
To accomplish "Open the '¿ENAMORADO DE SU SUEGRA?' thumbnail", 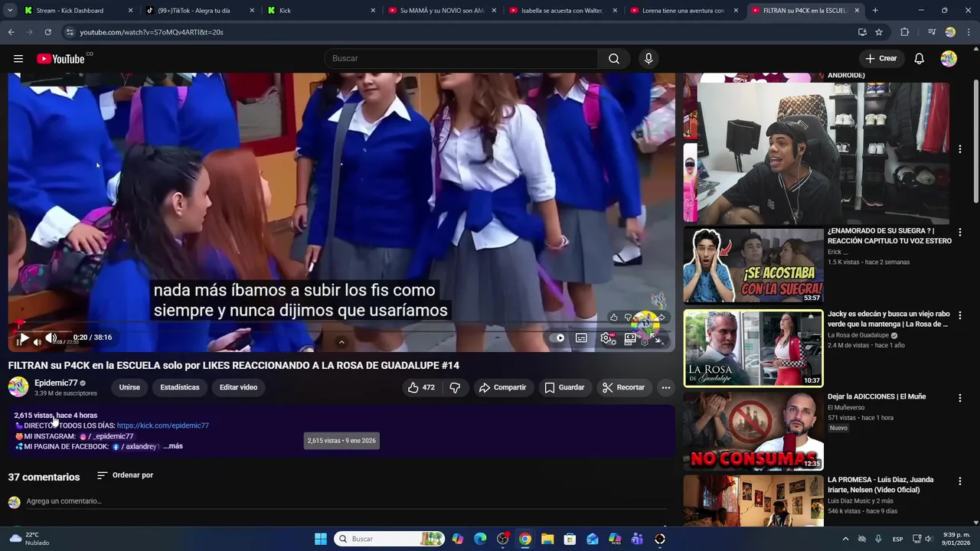I will point(753,265).
